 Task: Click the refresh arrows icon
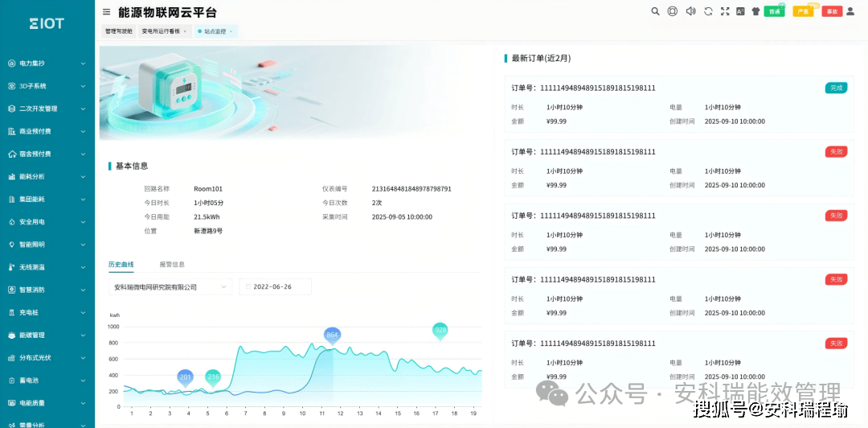coord(708,11)
